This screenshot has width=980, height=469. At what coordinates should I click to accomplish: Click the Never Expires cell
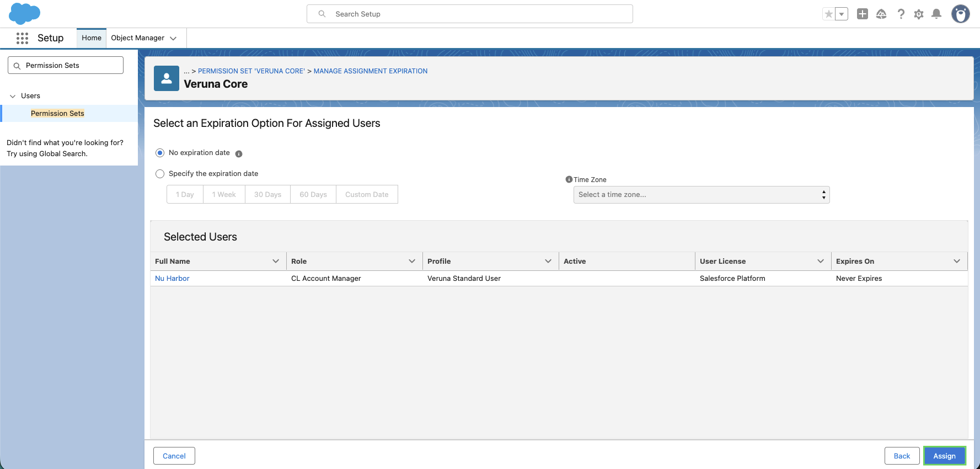[x=859, y=279]
